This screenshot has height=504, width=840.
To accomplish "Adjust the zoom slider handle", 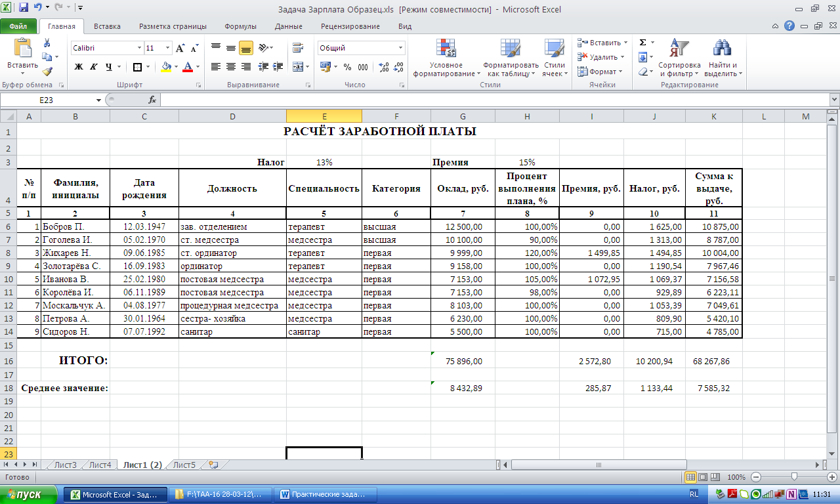I will [795, 477].
